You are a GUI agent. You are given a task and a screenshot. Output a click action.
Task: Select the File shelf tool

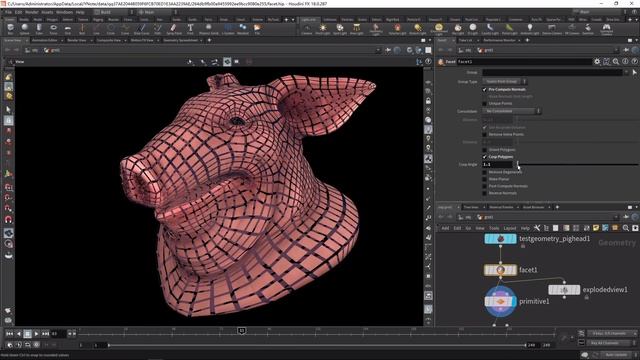[257, 29]
